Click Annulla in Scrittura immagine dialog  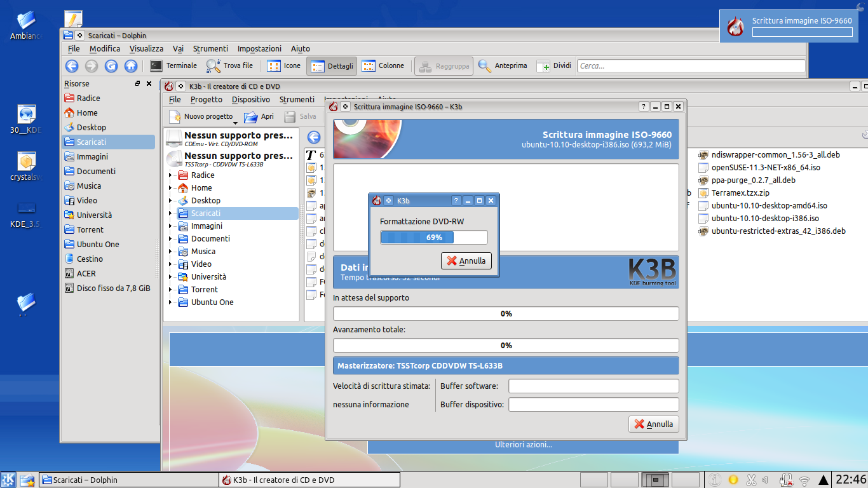[654, 424]
